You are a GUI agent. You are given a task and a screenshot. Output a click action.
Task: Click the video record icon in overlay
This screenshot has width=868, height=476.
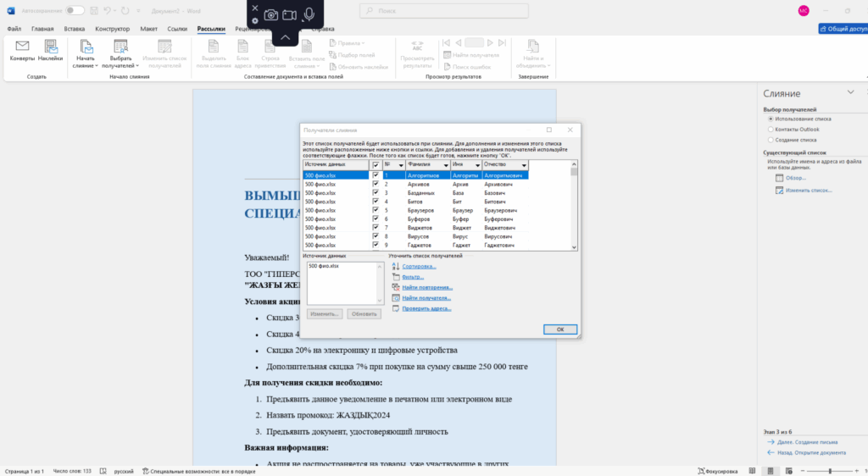290,15
